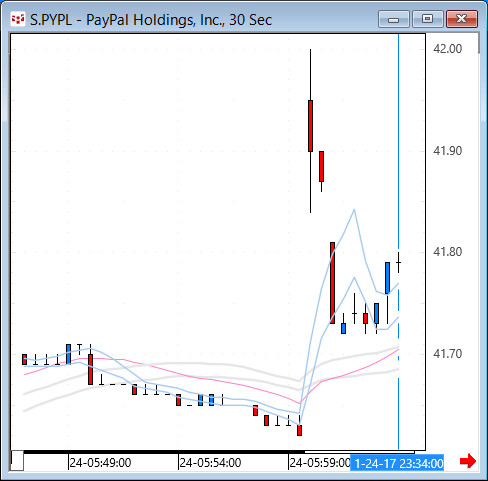Close the PayPal Holdings chart window
The width and height of the screenshot is (488, 481).
pos(462,19)
